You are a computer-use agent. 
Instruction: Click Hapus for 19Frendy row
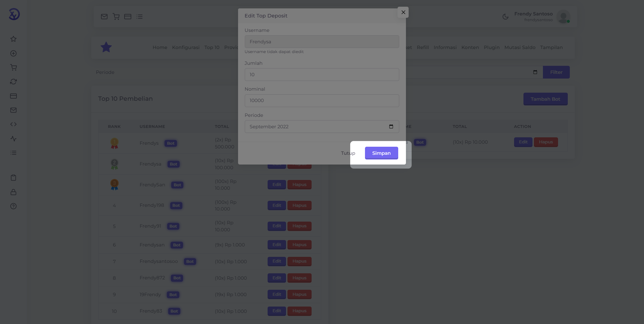(x=299, y=294)
